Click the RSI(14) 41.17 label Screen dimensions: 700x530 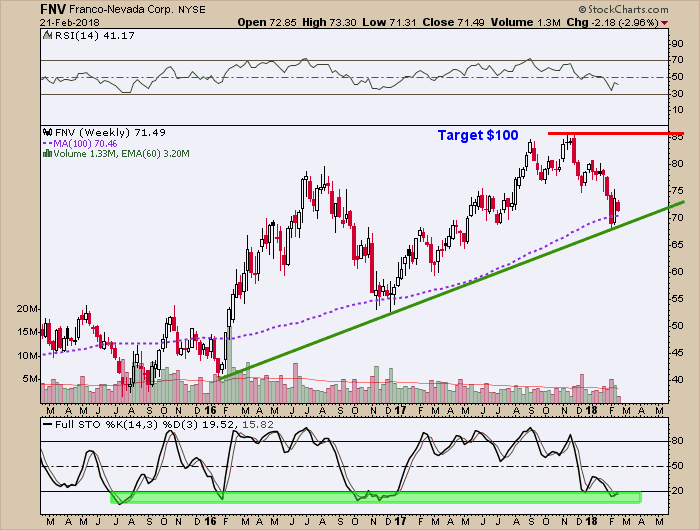pos(94,36)
